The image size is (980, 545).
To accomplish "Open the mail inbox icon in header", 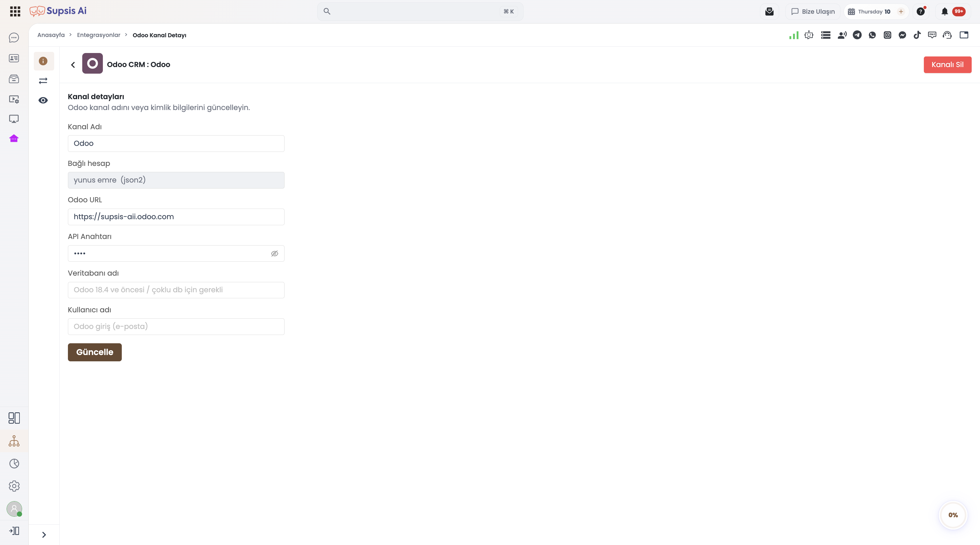I will pyautogui.click(x=769, y=11).
